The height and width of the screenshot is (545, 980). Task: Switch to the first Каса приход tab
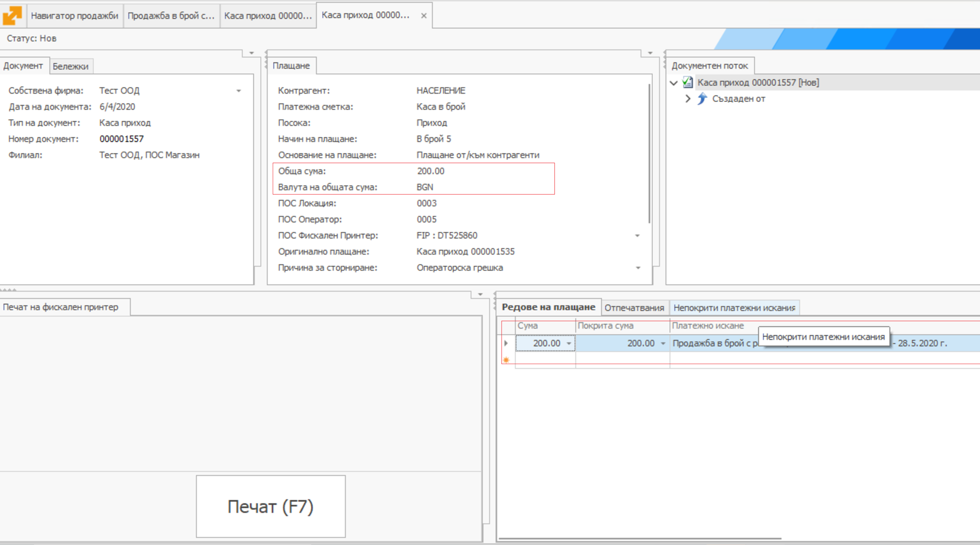pos(268,15)
